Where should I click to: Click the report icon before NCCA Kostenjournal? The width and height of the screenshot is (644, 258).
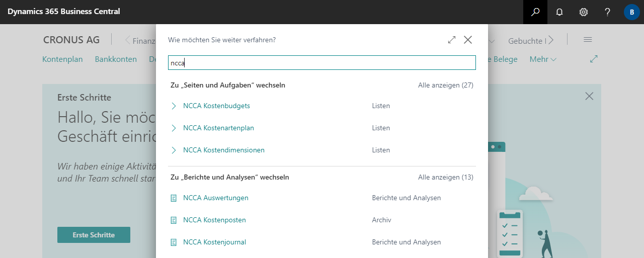(x=174, y=242)
